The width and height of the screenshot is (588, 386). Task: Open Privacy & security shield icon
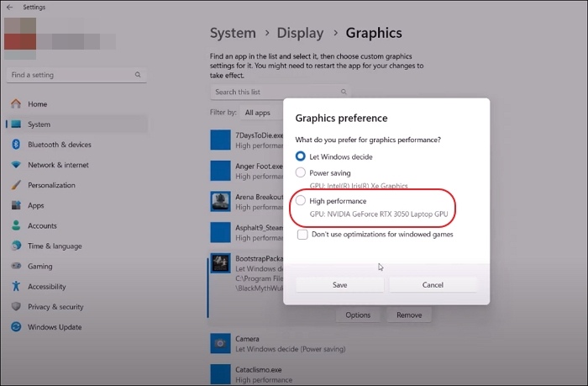point(15,307)
